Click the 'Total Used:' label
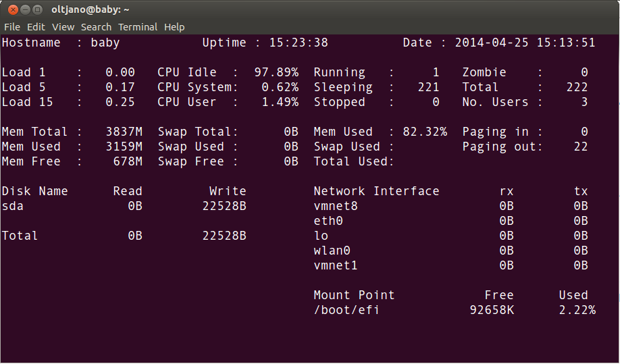 point(354,161)
